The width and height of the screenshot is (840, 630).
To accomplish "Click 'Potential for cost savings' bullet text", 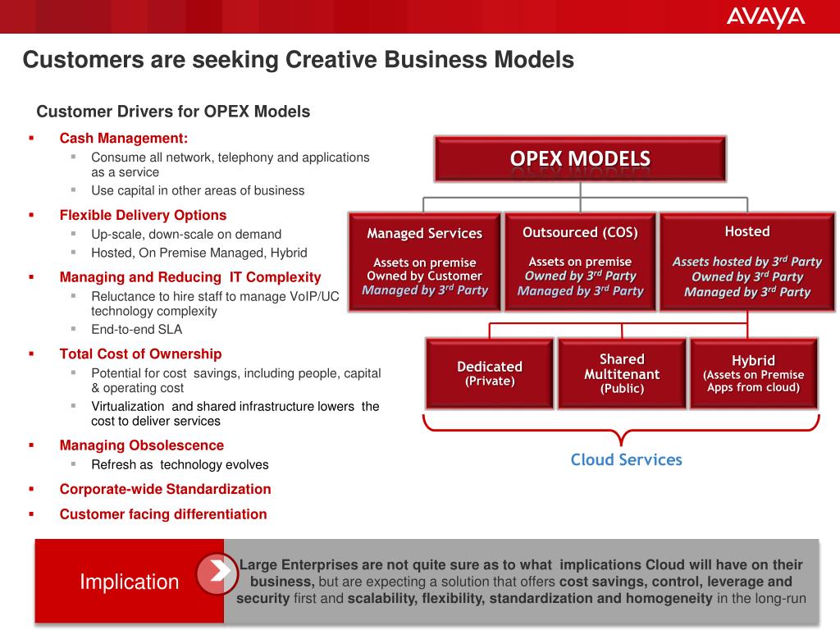I will (x=235, y=381).
